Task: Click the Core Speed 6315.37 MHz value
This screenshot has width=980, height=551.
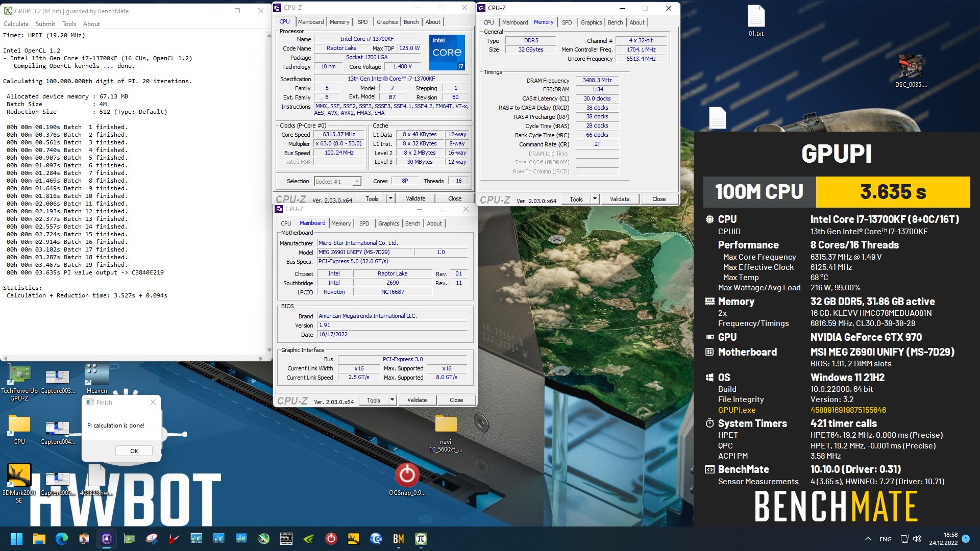Action: click(x=339, y=135)
